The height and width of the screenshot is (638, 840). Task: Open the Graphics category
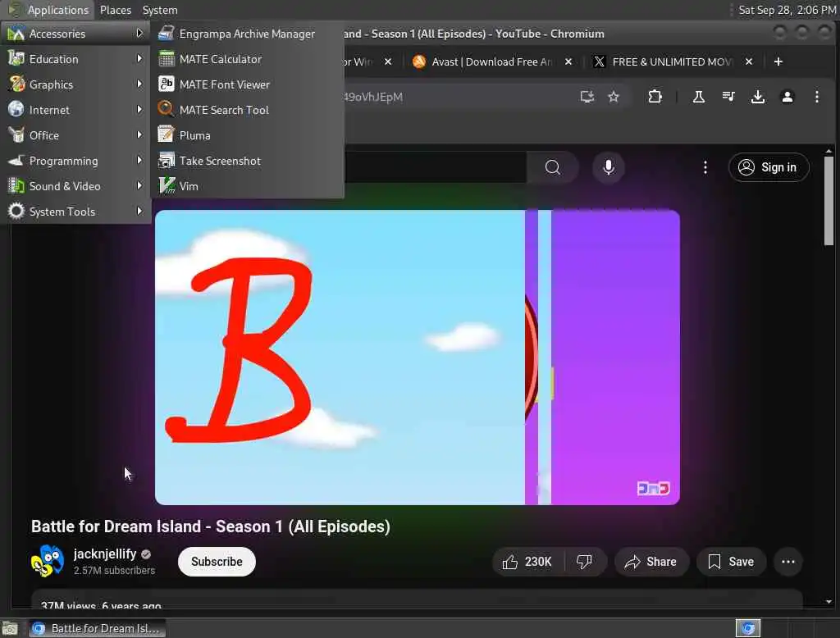click(75, 84)
